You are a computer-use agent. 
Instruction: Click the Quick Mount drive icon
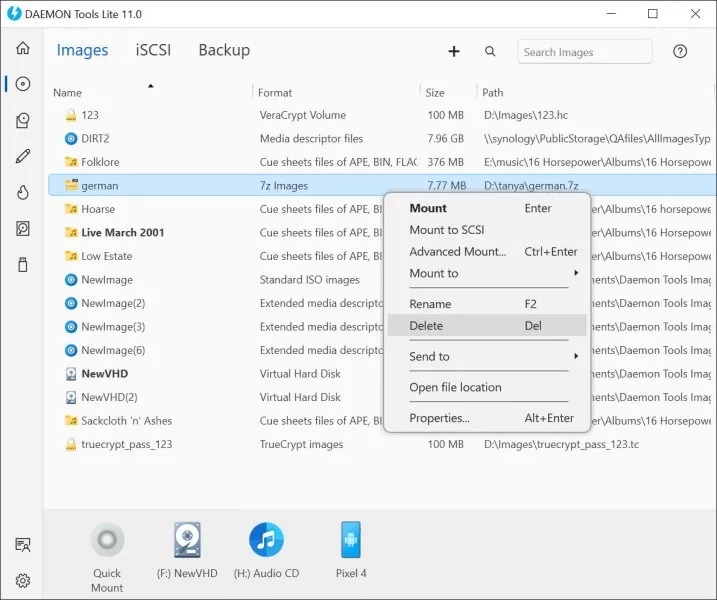[107, 540]
